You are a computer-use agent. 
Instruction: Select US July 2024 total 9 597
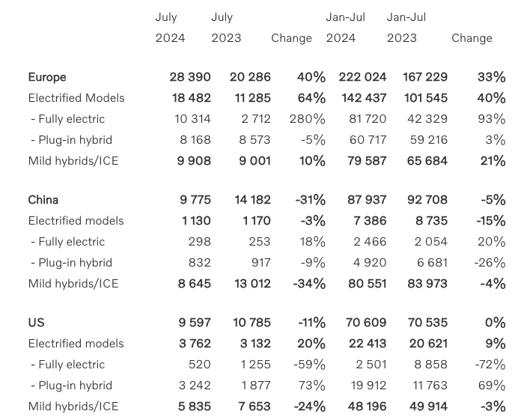pyautogui.click(x=195, y=323)
